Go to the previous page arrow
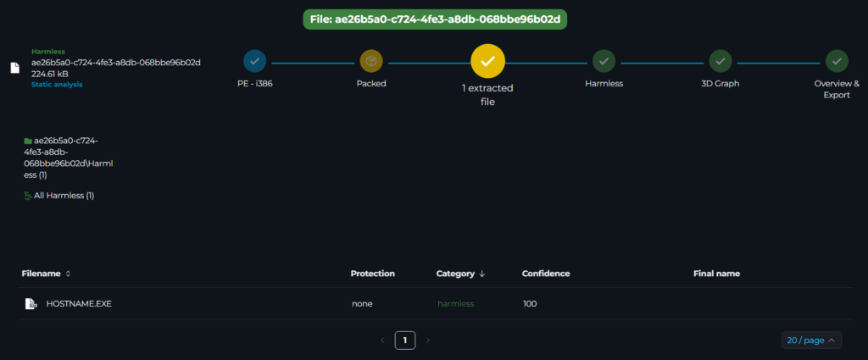This screenshot has width=868, height=360. 382,341
